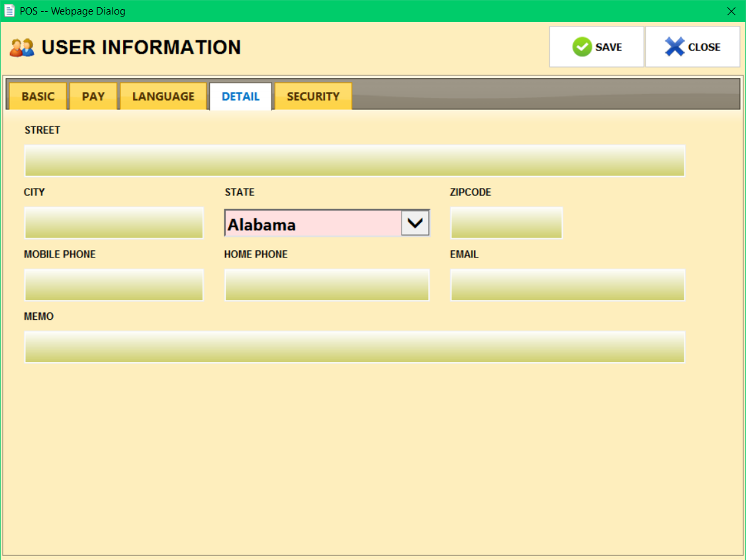Switch to the Basic tab

point(38,97)
